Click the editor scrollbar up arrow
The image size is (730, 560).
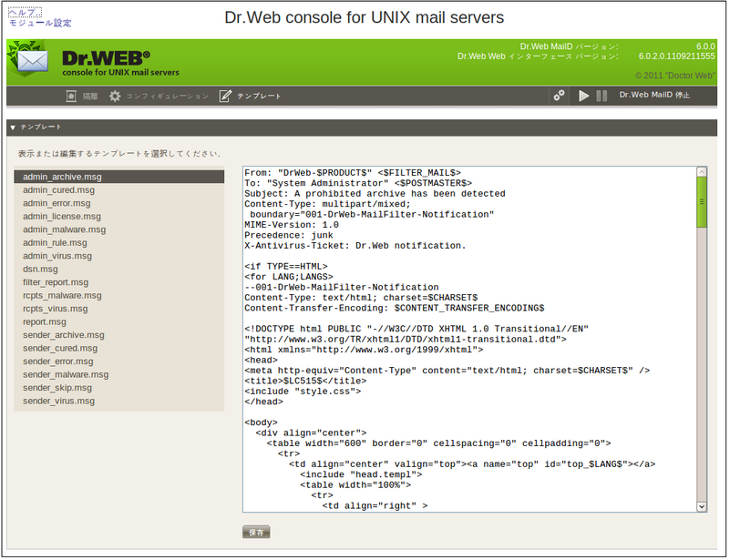pos(702,171)
